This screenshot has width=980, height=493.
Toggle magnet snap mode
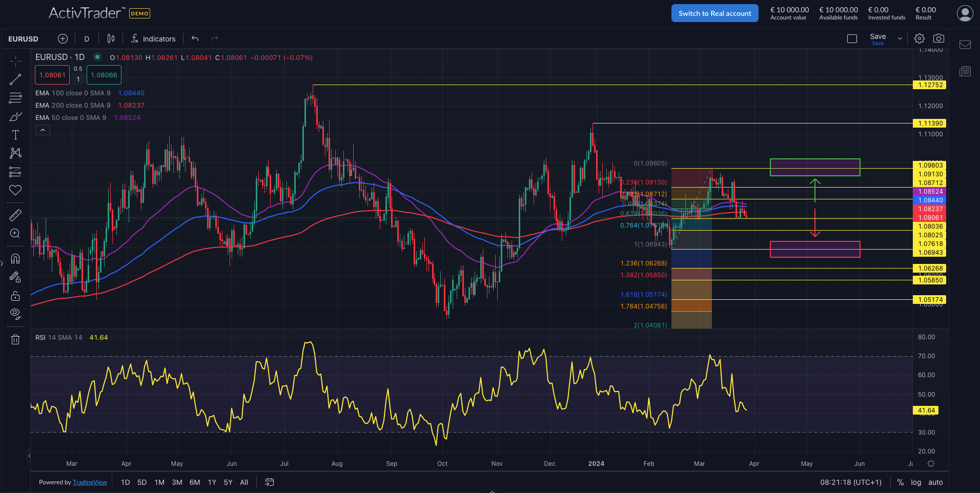pos(15,259)
